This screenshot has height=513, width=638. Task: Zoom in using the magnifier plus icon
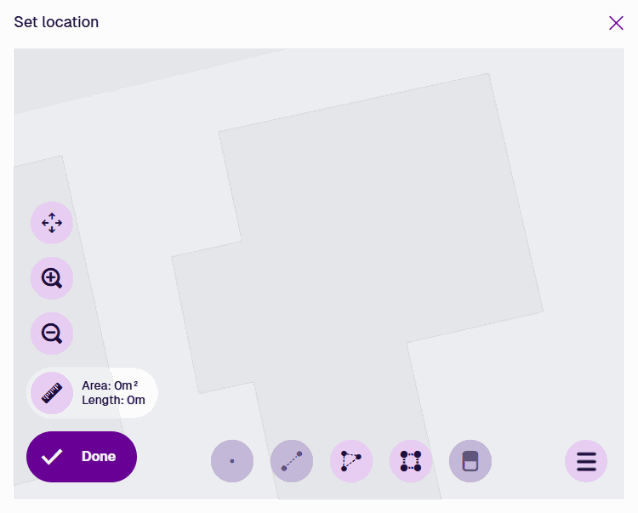[52, 278]
